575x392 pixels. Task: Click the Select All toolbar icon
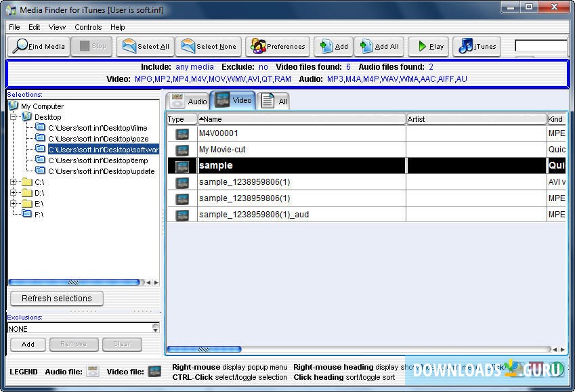(145, 46)
